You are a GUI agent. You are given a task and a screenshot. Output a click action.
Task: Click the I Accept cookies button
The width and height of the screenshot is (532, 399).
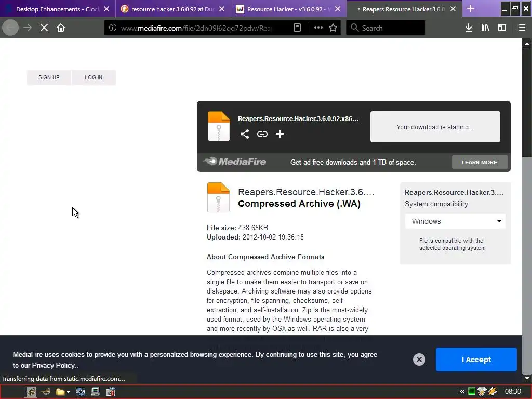(x=476, y=360)
